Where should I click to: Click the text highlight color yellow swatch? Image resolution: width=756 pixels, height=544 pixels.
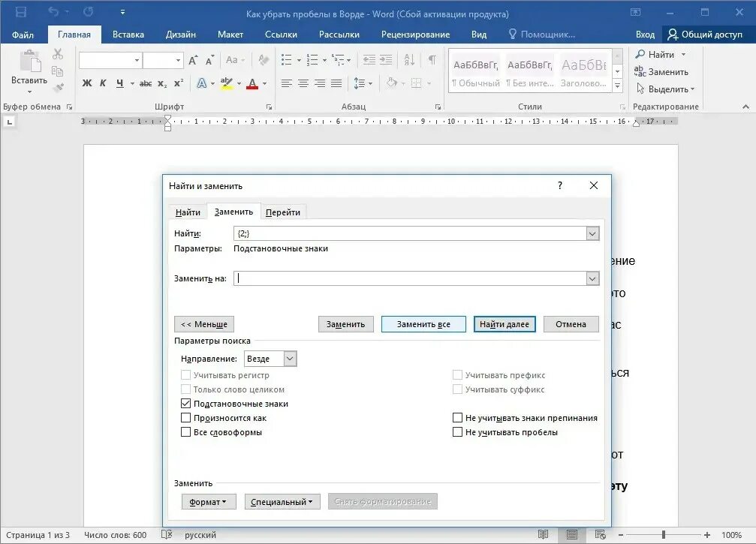226,83
